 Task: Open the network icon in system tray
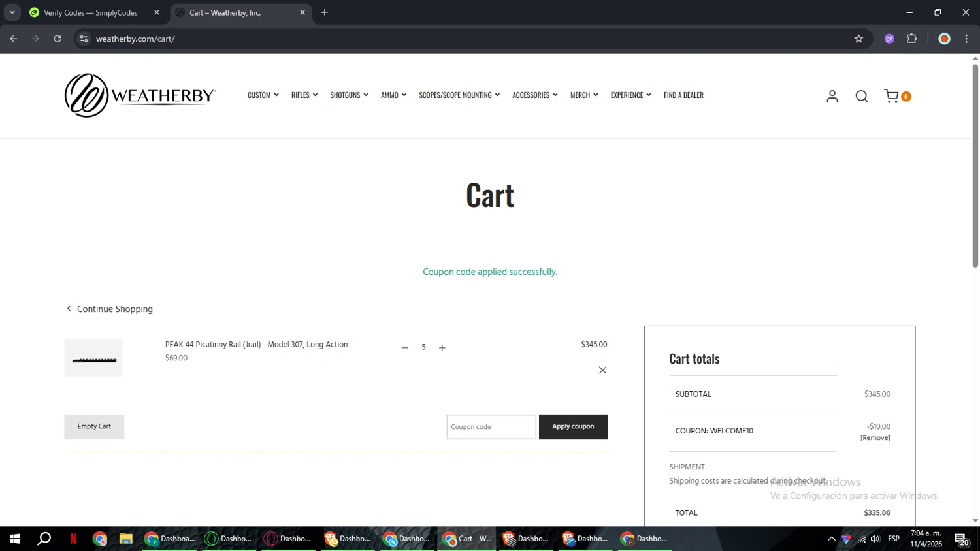click(x=862, y=539)
